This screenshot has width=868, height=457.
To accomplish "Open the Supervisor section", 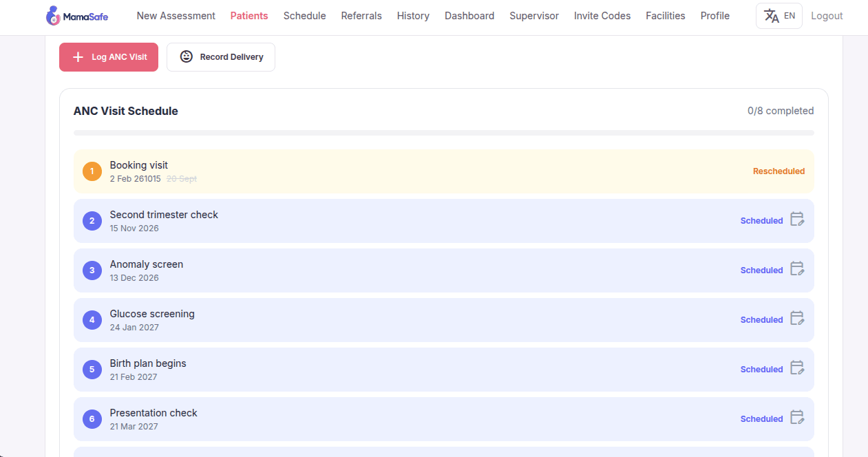I will 534,16.
